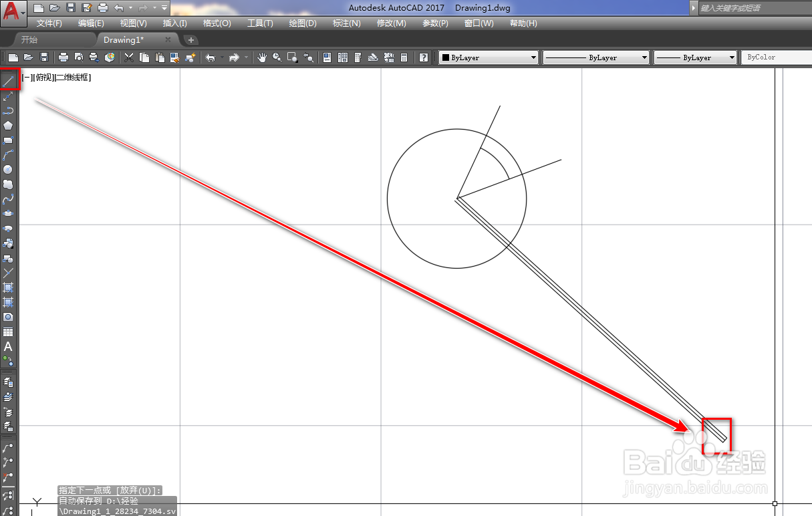Click the Cut scissors icon
Image resolution: width=812 pixels, height=516 pixels.
129,57
